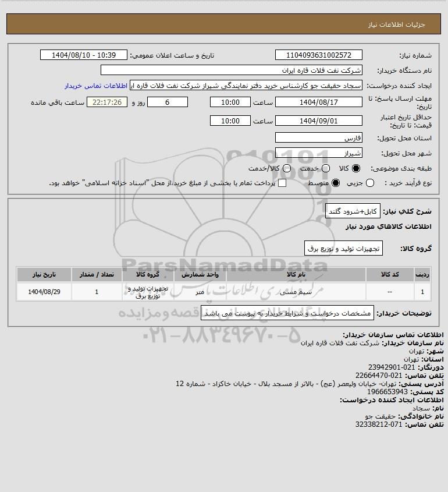The width and height of the screenshot is (448, 492).
Task: Click the postal code 1966653943
Action: point(387,392)
